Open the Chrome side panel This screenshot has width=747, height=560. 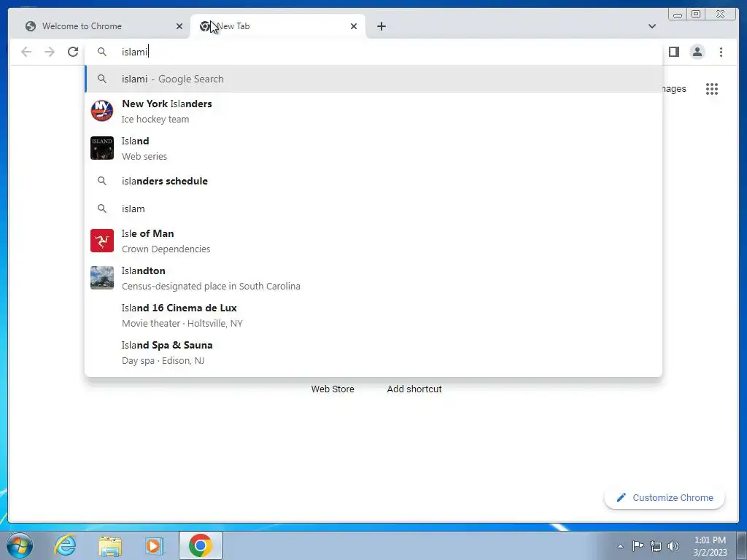tap(673, 52)
